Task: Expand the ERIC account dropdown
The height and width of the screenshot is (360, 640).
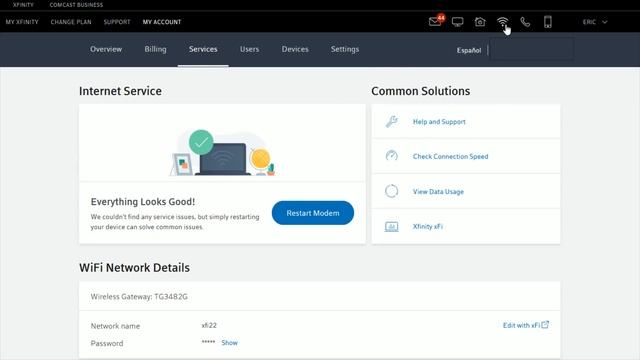Action: [x=595, y=22]
